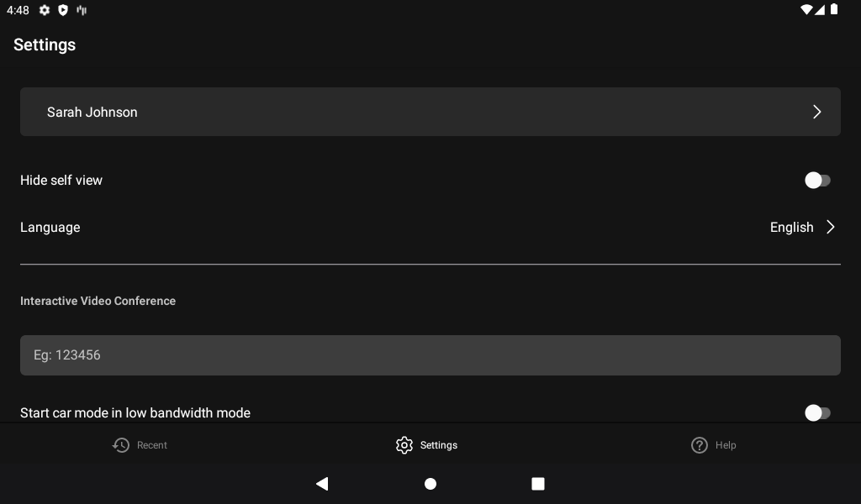Enable Hide self view
The height and width of the screenshot is (504, 861).
pyautogui.click(x=818, y=180)
